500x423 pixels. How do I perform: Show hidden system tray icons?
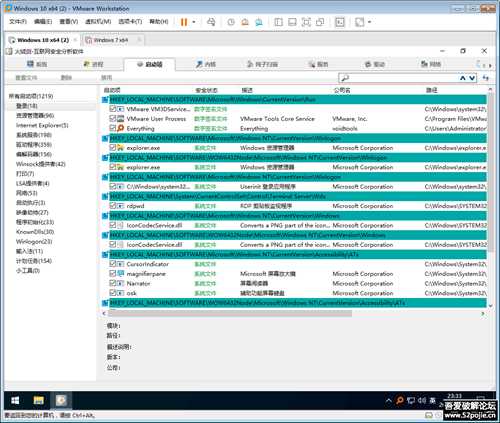tap(389, 400)
